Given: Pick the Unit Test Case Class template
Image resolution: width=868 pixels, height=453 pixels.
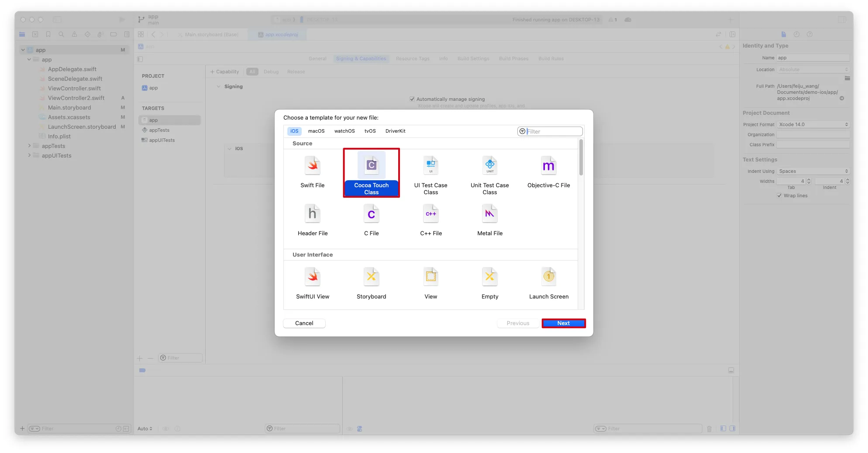Looking at the screenshot, I should click(489, 166).
